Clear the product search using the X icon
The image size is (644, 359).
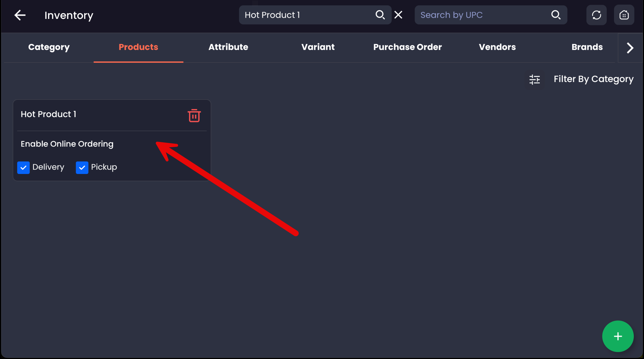[398, 15]
